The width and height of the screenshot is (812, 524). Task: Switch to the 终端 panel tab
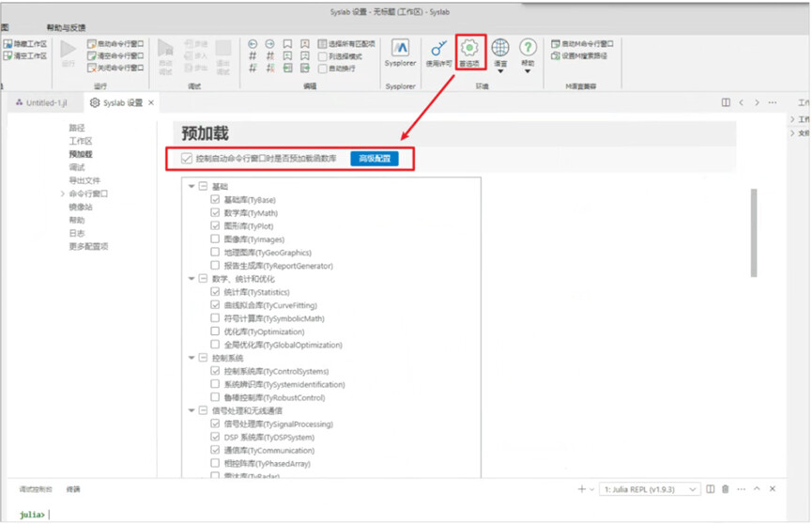(73, 489)
